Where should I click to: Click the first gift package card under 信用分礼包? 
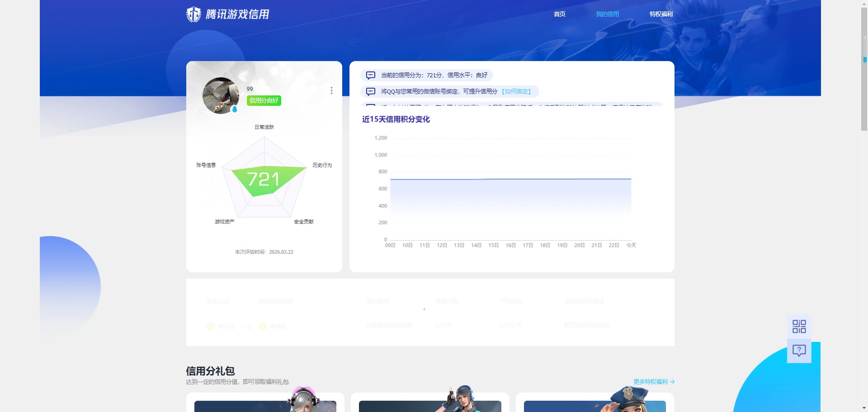tap(264, 403)
